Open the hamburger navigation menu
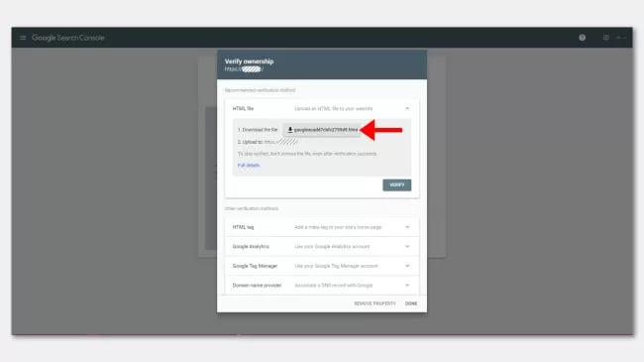Image resolution: width=644 pixels, height=362 pixels. 23,38
